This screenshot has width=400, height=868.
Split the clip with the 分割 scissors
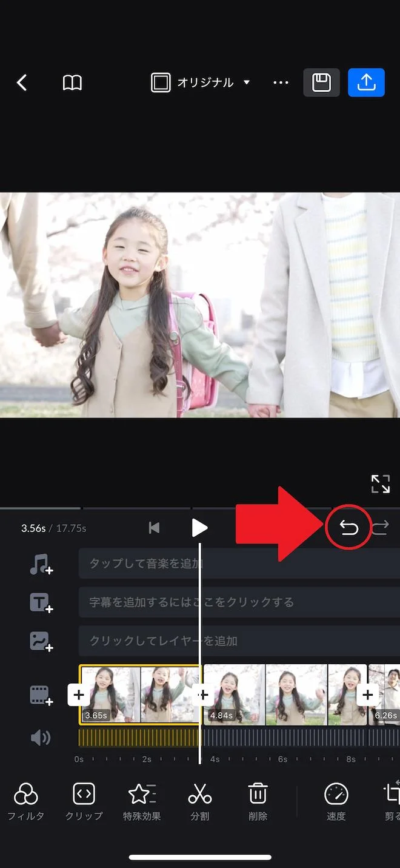200,801
